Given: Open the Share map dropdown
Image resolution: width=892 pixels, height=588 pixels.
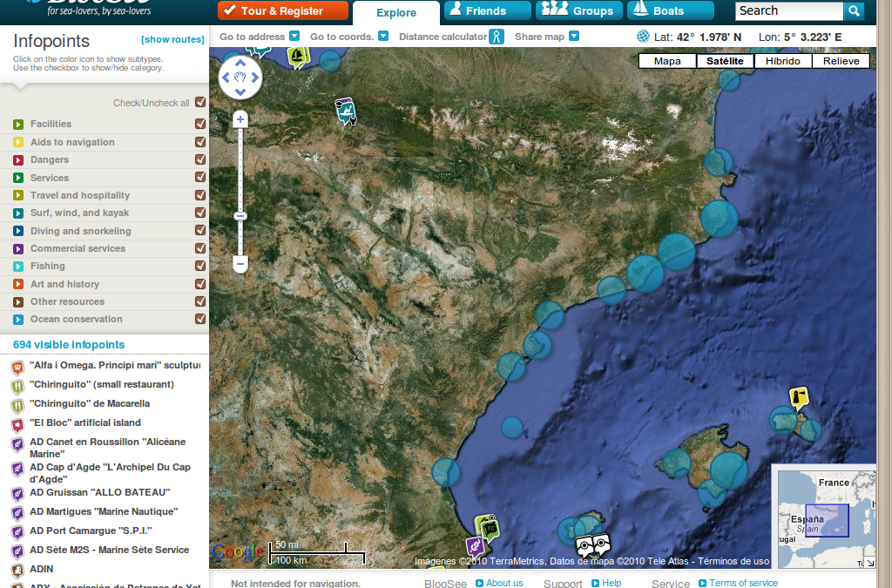Looking at the screenshot, I should point(575,37).
